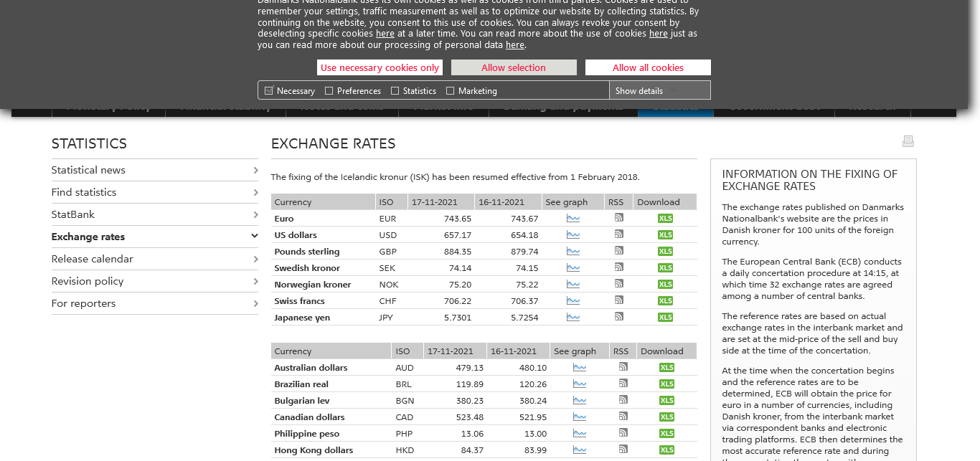The height and width of the screenshot is (461, 980).
Task: Enable the Preferences cookies checkbox
Action: point(329,91)
